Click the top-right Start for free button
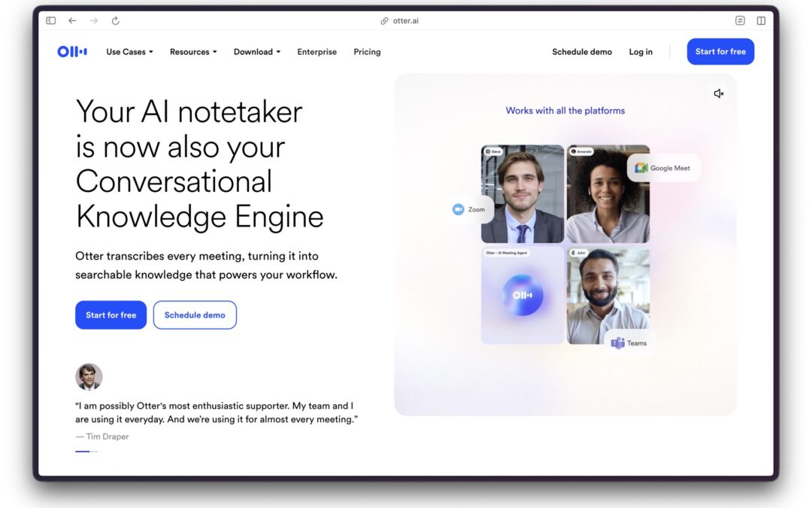The image size is (812, 508). coord(720,52)
